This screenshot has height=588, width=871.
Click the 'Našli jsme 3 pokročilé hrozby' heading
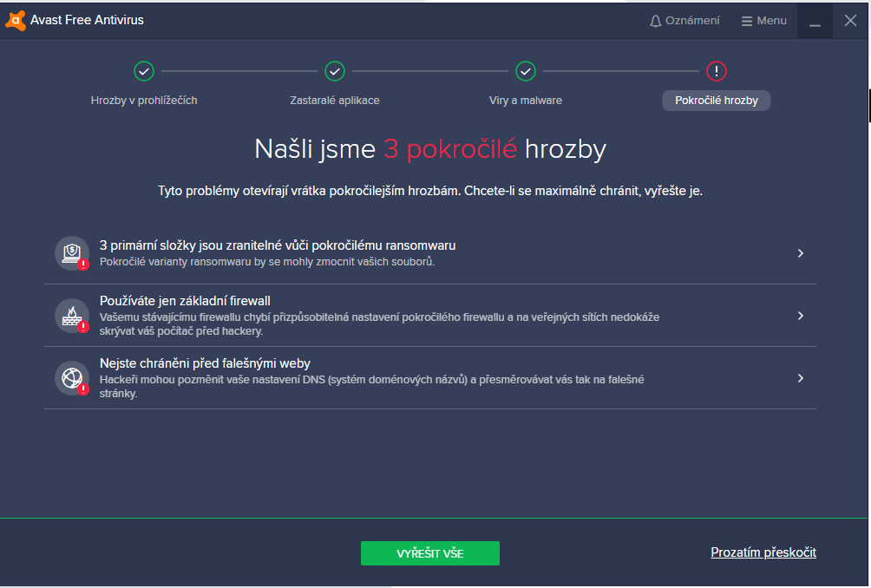coord(430,149)
